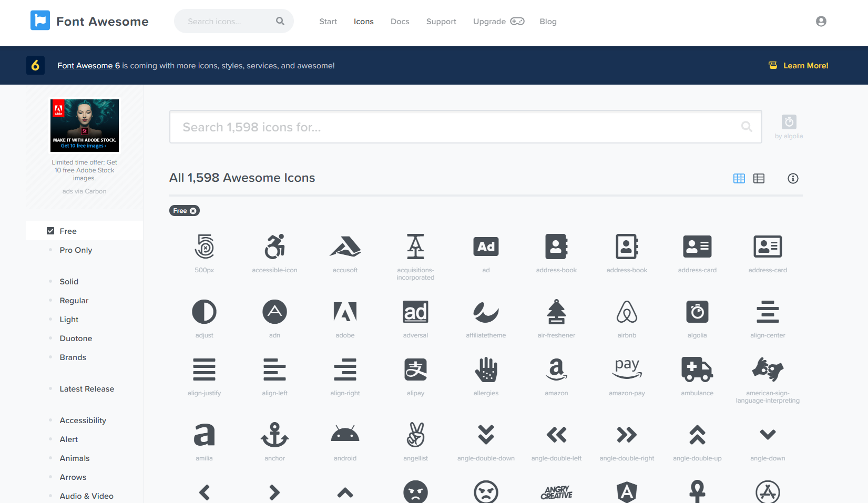This screenshot has height=503, width=868.
Task: Select the amilia icon
Action: [204, 435]
